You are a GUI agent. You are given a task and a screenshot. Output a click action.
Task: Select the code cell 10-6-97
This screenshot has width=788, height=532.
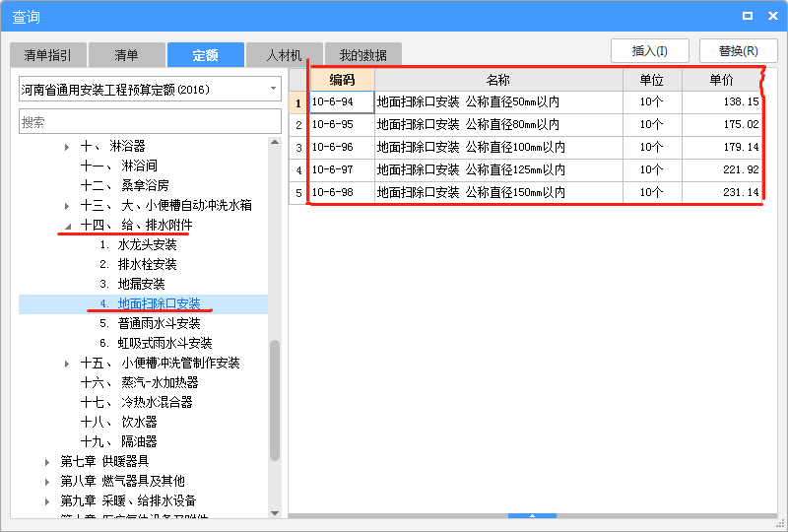click(x=342, y=170)
